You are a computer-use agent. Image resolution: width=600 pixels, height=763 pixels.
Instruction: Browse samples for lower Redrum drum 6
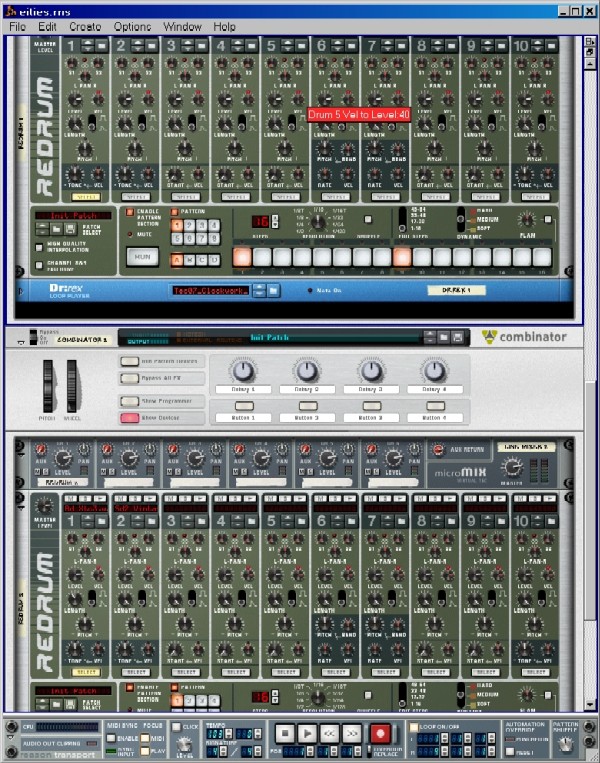point(351,522)
